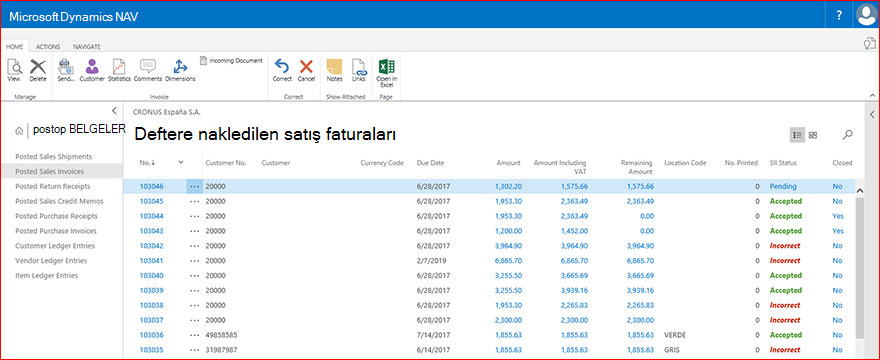Select the HOME ribbon tab

pyautogui.click(x=15, y=47)
